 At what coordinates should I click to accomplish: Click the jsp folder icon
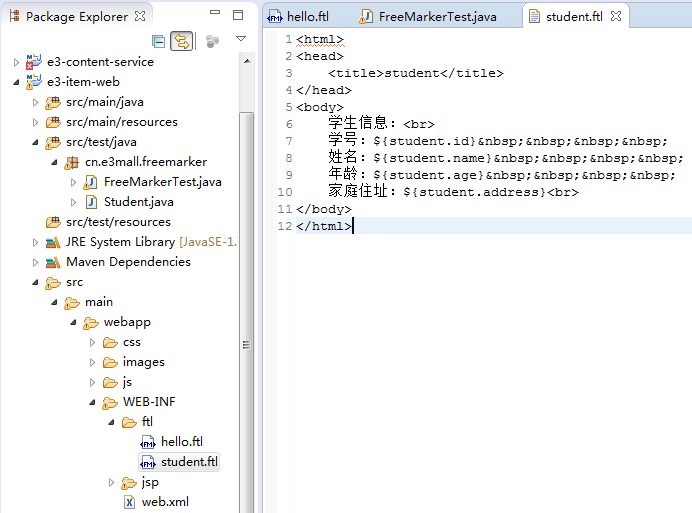[129, 483]
